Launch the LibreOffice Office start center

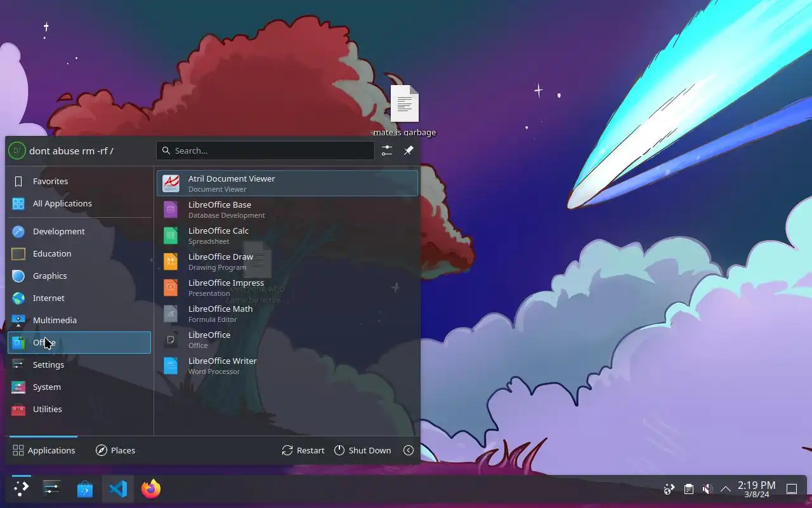tap(287, 340)
